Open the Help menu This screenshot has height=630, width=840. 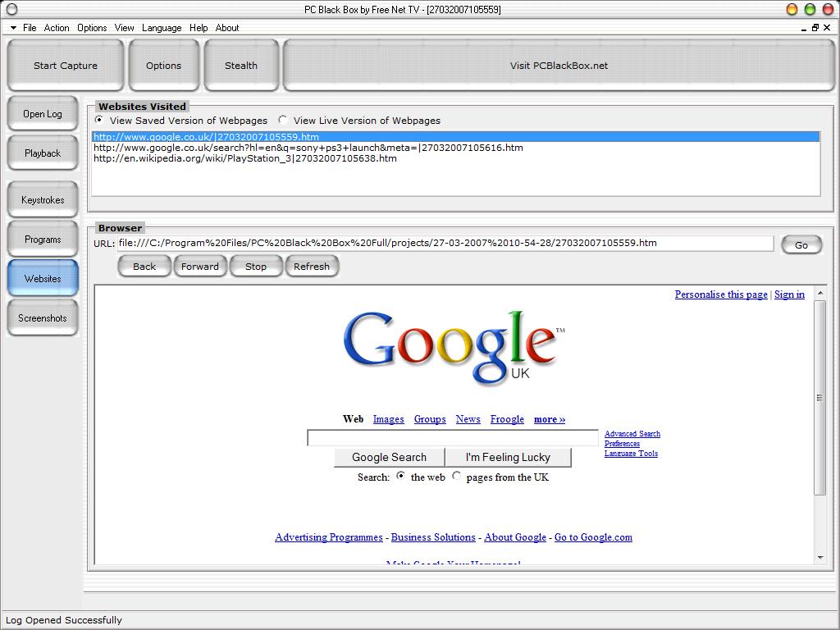click(x=199, y=28)
